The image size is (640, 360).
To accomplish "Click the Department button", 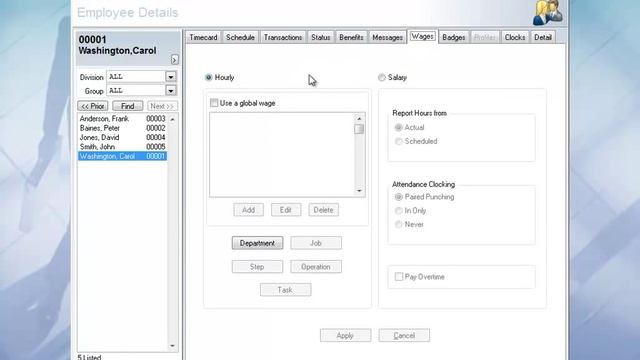I will (257, 243).
